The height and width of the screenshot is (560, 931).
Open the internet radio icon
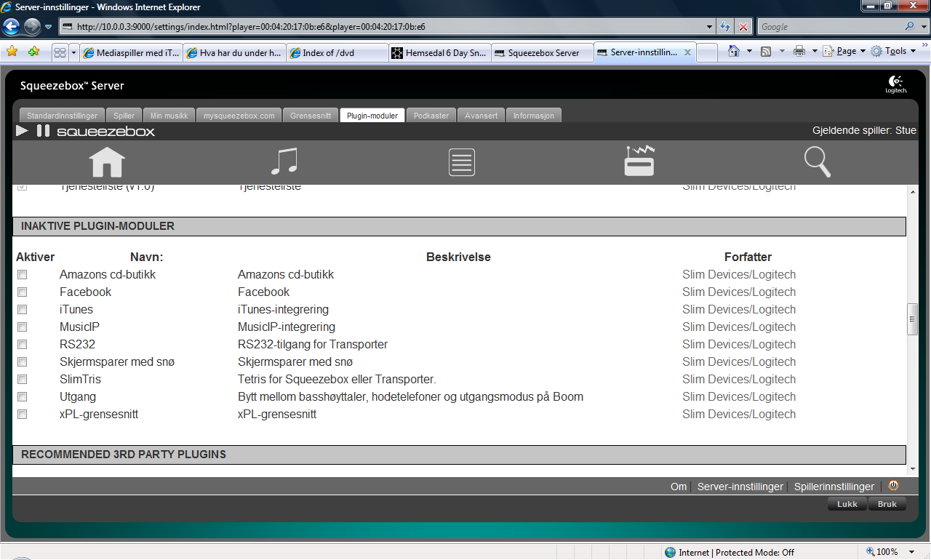639,161
